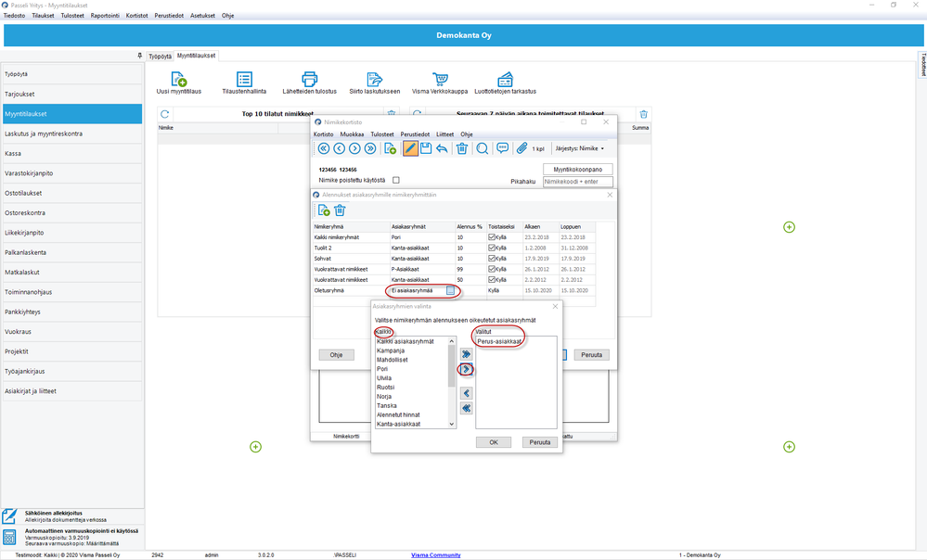Open the Visma Community link
The image size is (927, 560).
point(436,554)
